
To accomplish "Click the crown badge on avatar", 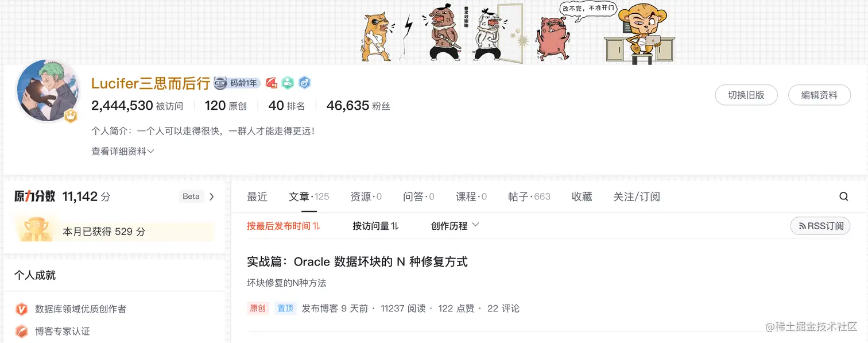I will [71, 115].
